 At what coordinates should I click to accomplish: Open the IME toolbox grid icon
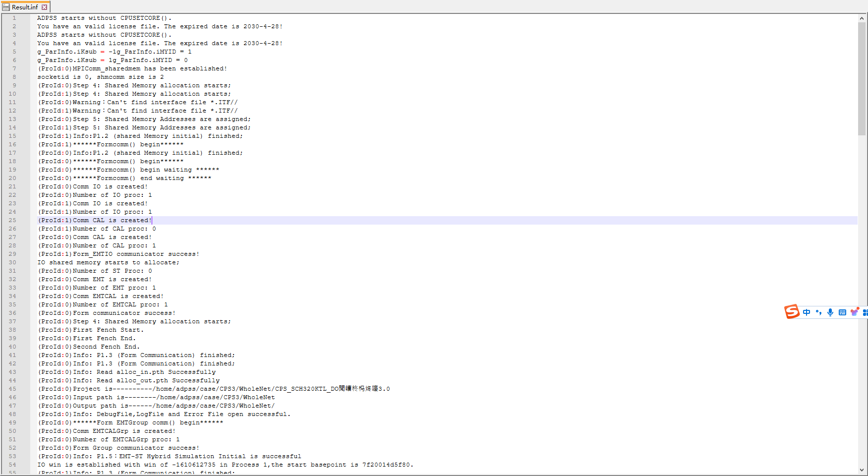[x=865, y=312]
